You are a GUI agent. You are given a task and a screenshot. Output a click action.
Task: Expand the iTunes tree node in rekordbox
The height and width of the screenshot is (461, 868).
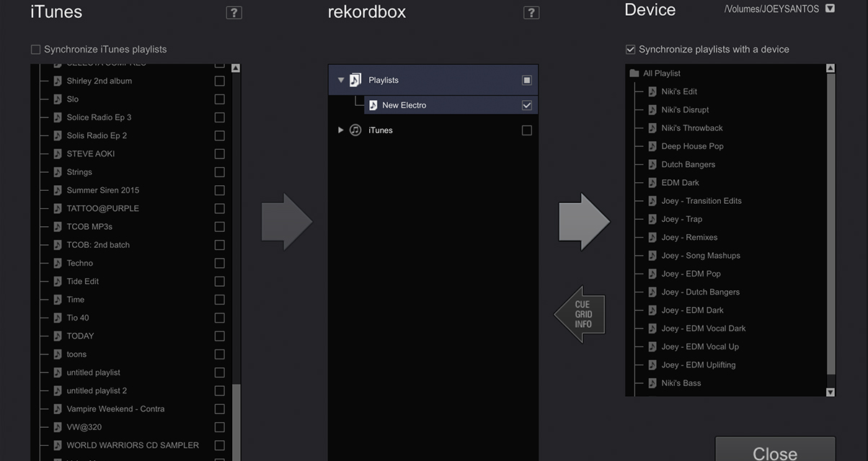coord(340,130)
